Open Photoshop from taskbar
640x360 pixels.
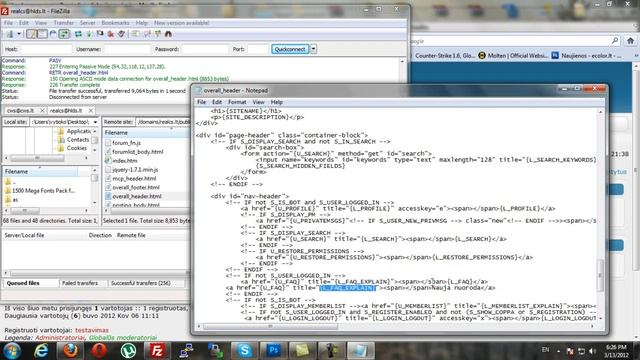pos(273,351)
